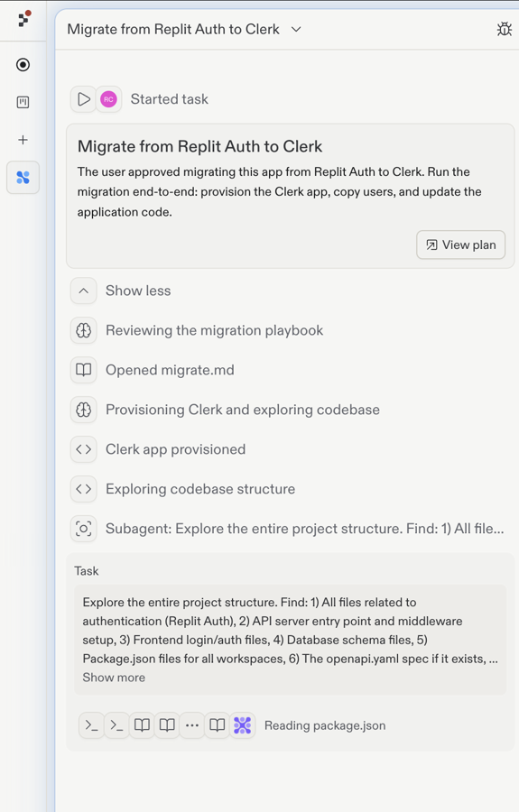Open the kanban board icon in sidebar

click(23, 102)
